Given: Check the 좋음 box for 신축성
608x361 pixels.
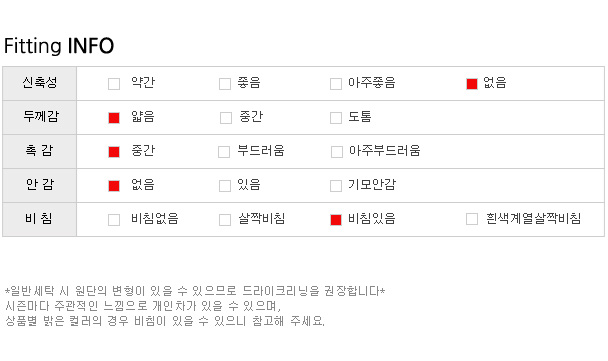Looking at the screenshot, I should point(225,84).
